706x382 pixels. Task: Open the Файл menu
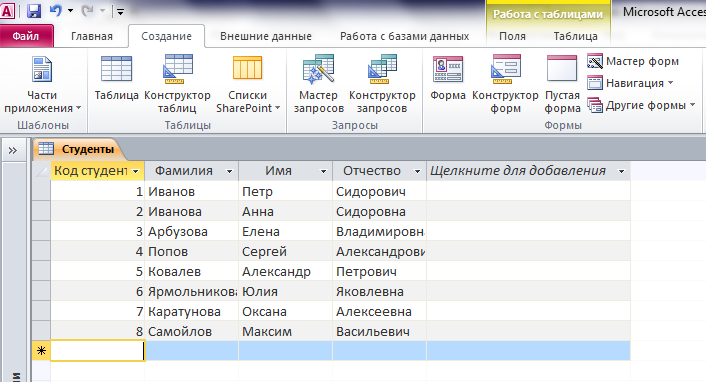pyautogui.click(x=26, y=36)
